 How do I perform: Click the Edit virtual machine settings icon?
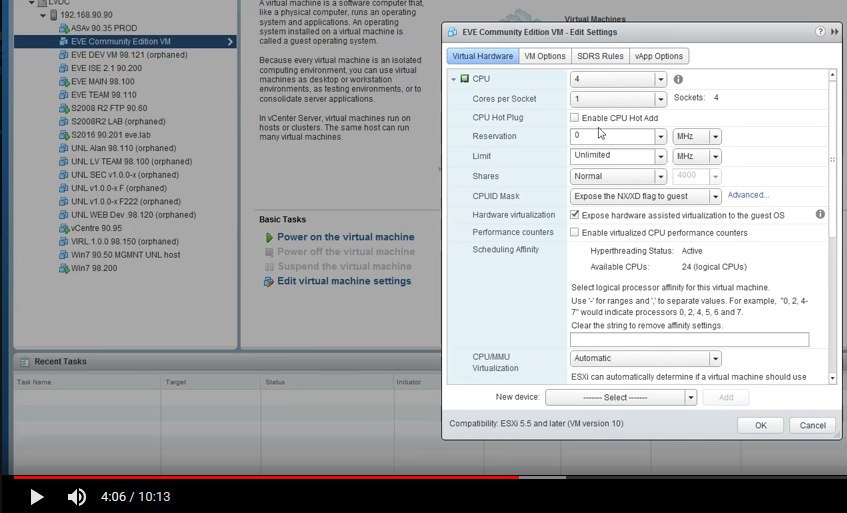[x=268, y=281]
